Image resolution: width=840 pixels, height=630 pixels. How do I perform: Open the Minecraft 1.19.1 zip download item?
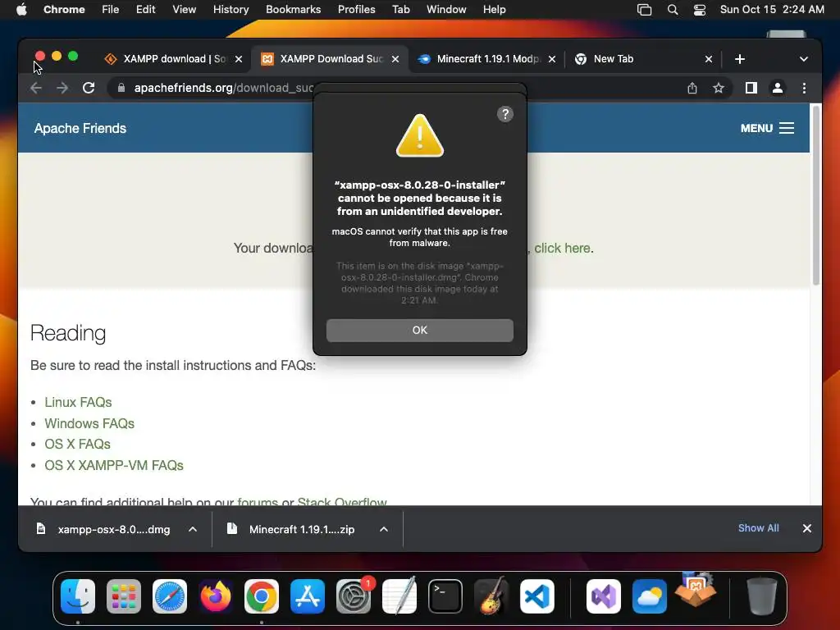click(291, 529)
